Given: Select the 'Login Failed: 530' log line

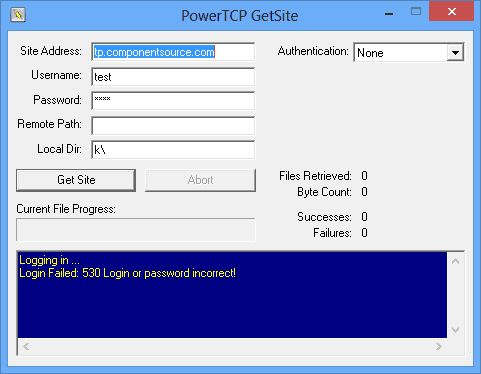Looking at the screenshot, I should tap(127, 273).
